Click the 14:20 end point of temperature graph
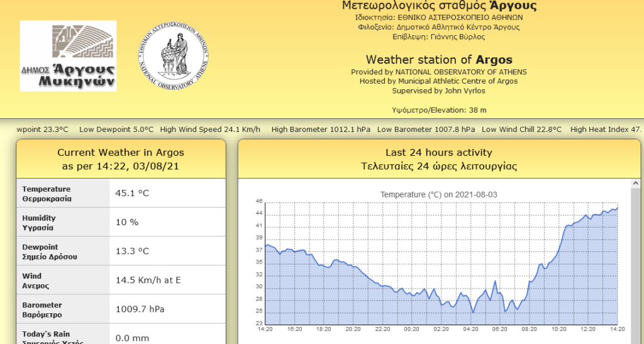This screenshot has width=644, height=344. 618,208
